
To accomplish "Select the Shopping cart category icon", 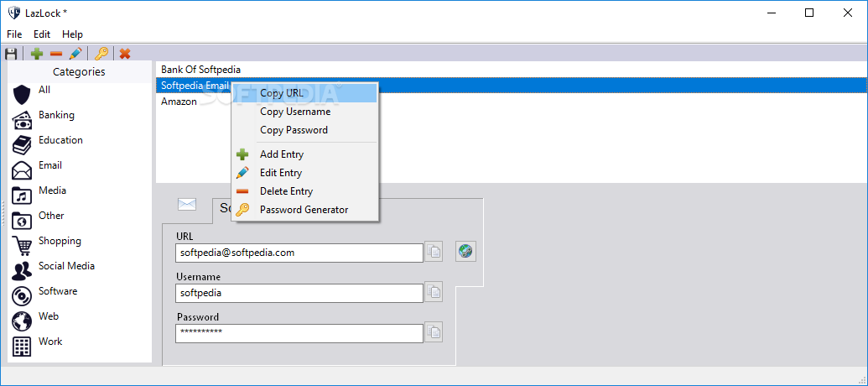I will pyautogui.click(x=22, y=246).
